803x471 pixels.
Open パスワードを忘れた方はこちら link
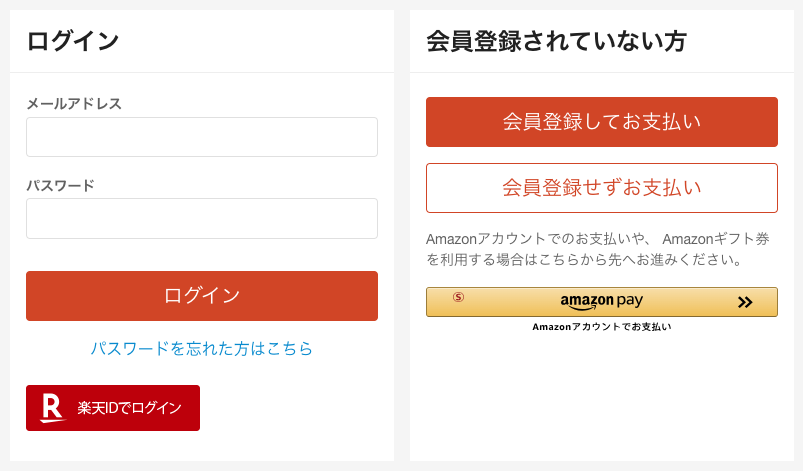click(x=202, y=349)
